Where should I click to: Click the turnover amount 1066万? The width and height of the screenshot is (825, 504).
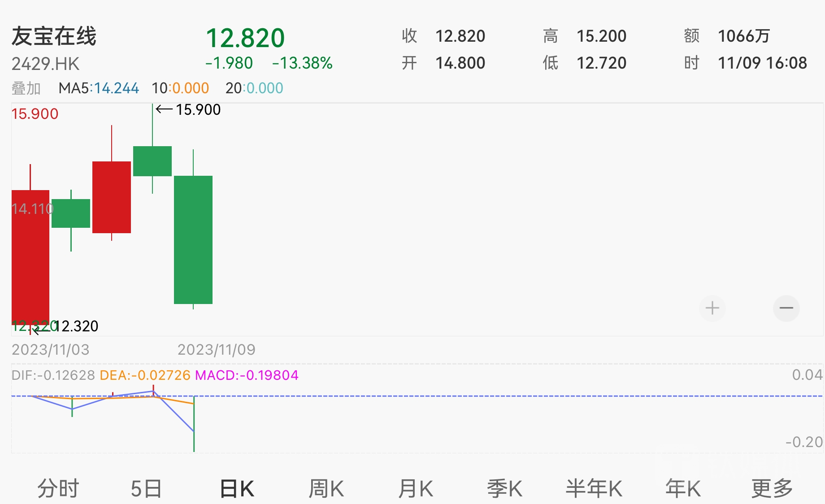(744, 36)
